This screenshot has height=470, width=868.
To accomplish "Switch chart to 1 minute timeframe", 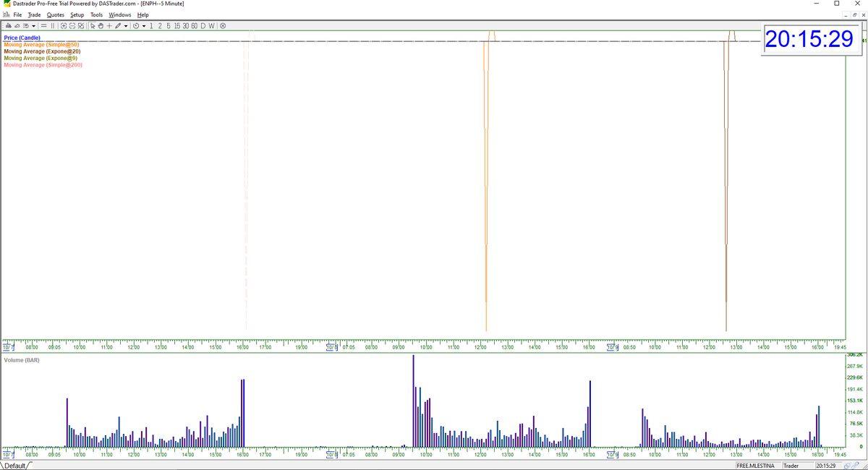I will pos(151,26).
